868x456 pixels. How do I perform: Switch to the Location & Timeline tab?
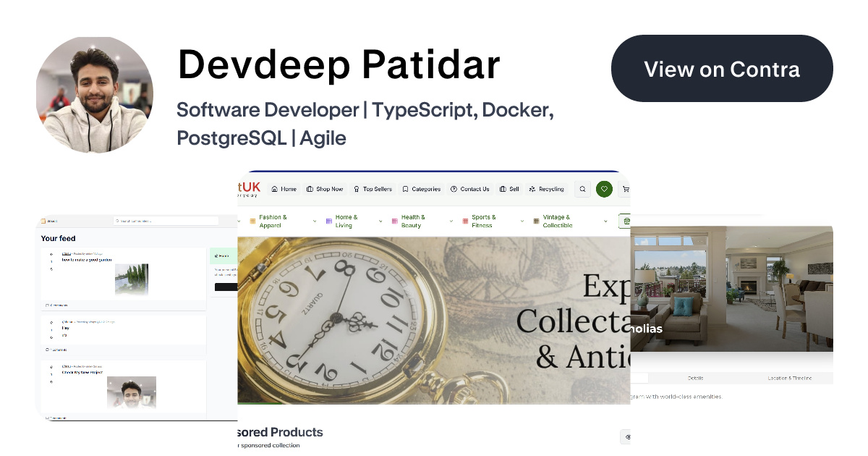click(x=789, y=378)
